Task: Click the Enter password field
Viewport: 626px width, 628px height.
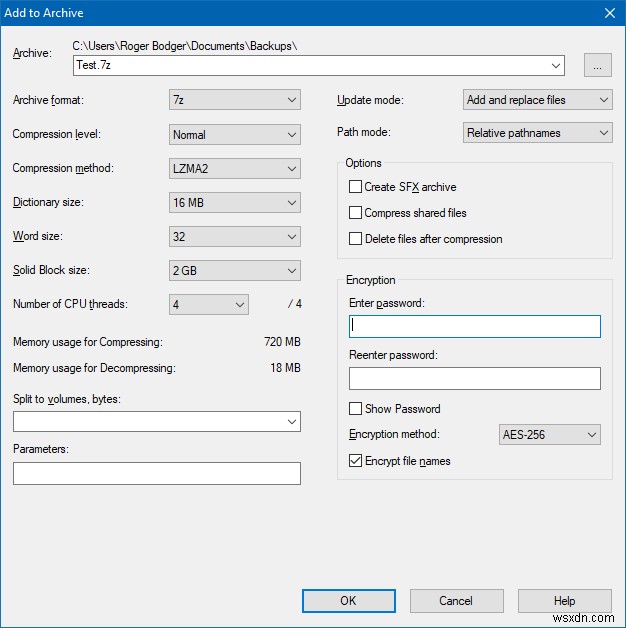Action: (475, 326)
